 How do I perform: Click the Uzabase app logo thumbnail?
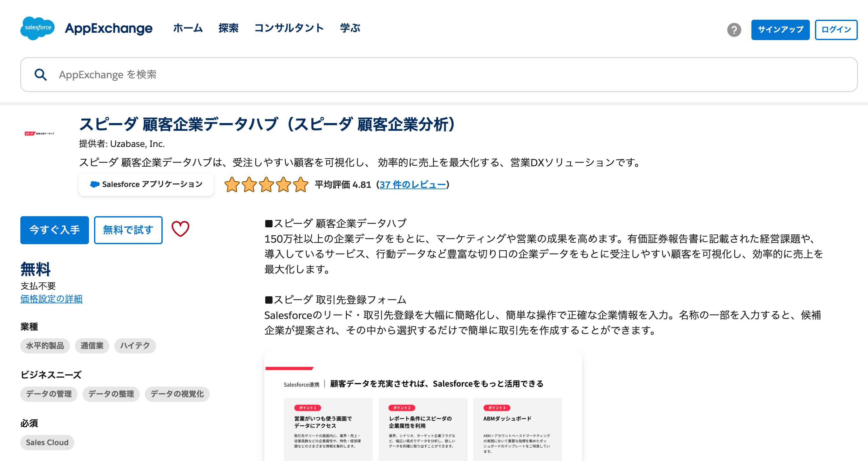point(39,134)
